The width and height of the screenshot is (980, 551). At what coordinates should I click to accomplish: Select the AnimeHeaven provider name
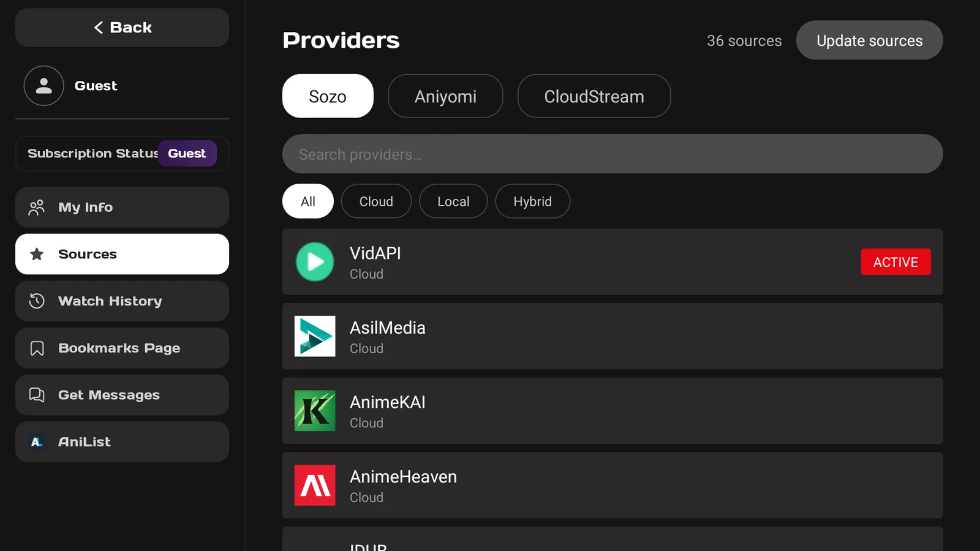pyautogui.click(x=403, y=477)
